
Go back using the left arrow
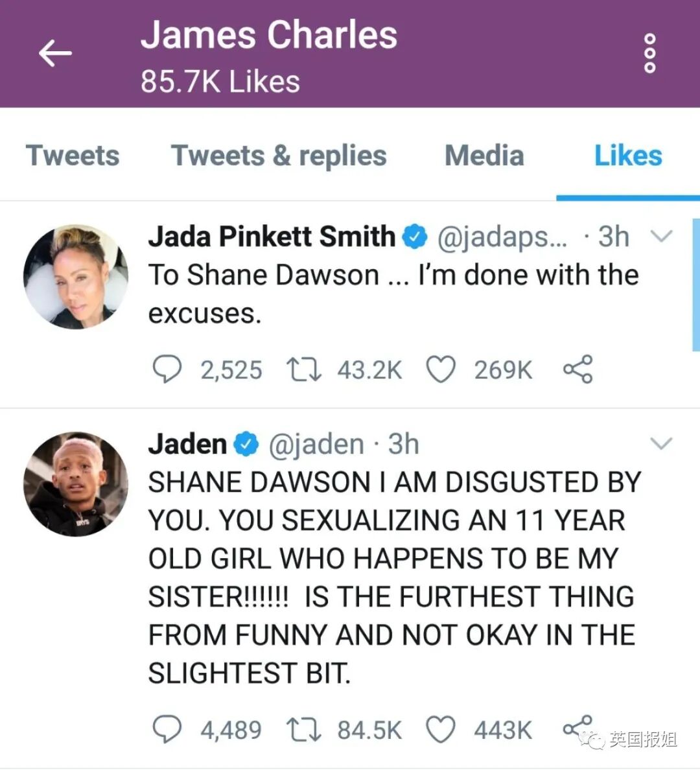[x=55, y=53]
